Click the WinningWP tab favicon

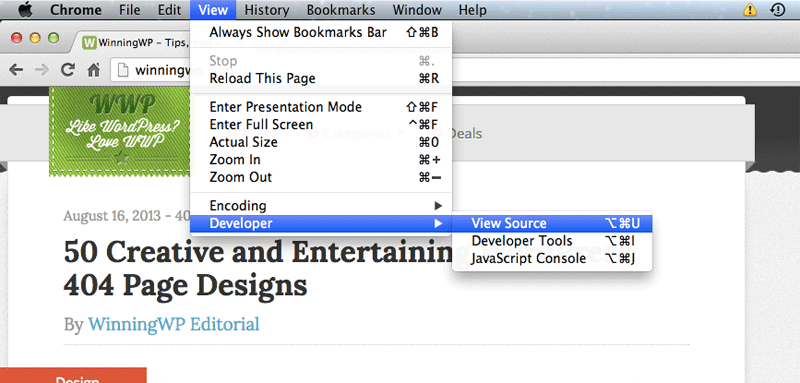coord(89,42)
